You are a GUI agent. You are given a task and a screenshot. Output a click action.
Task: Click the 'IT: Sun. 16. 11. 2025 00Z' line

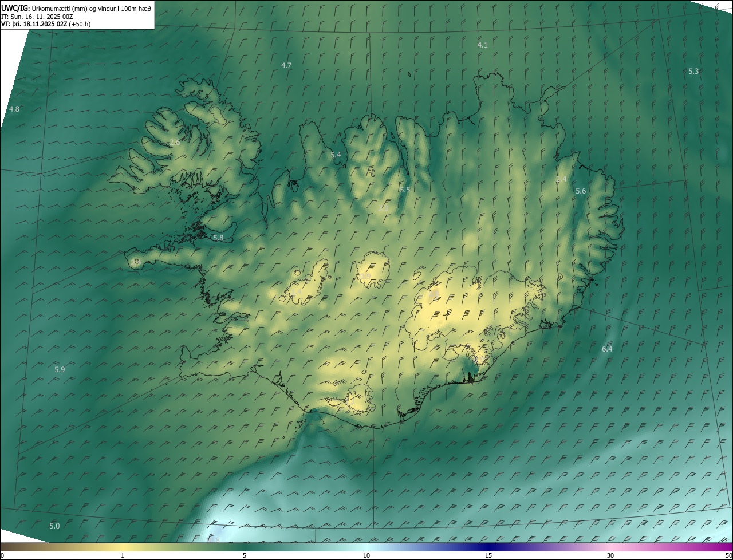click(x=37, y=17)
